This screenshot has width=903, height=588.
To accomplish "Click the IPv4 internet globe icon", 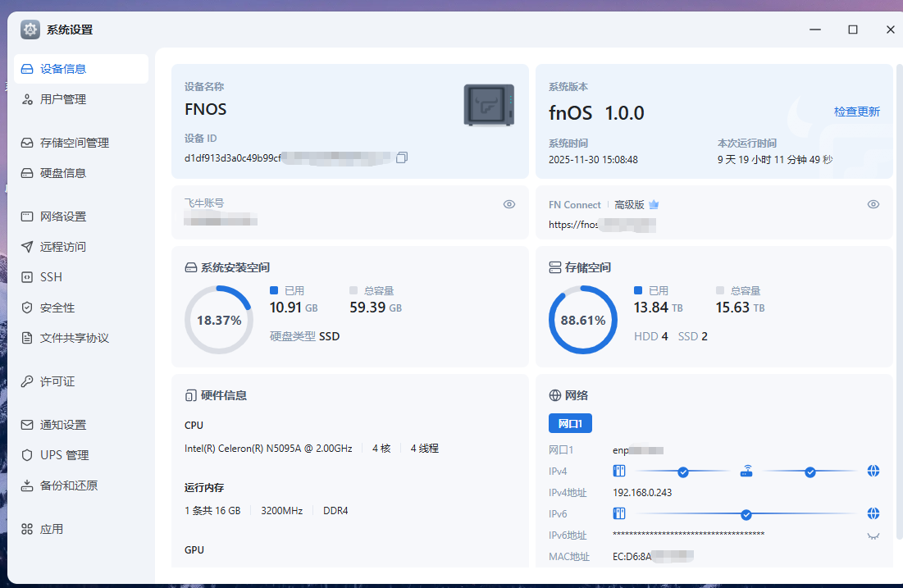I will [x=873, y=471].
